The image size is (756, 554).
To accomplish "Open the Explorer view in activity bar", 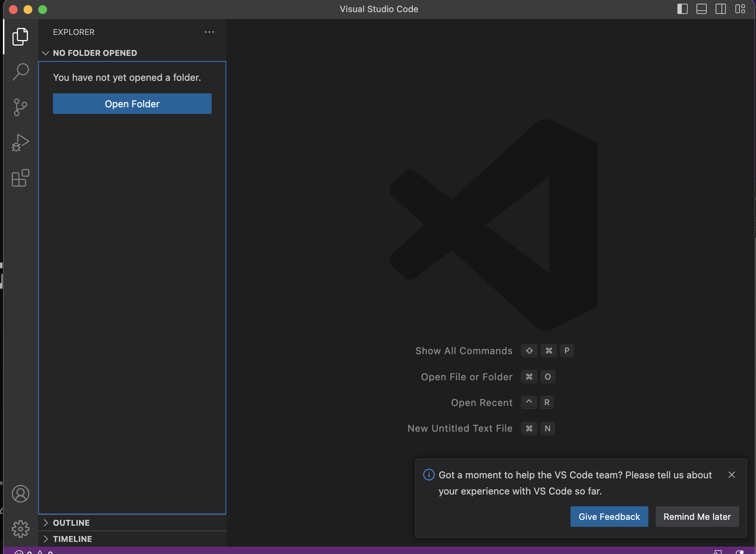I will pyautogui.click(x=20, y=37).
